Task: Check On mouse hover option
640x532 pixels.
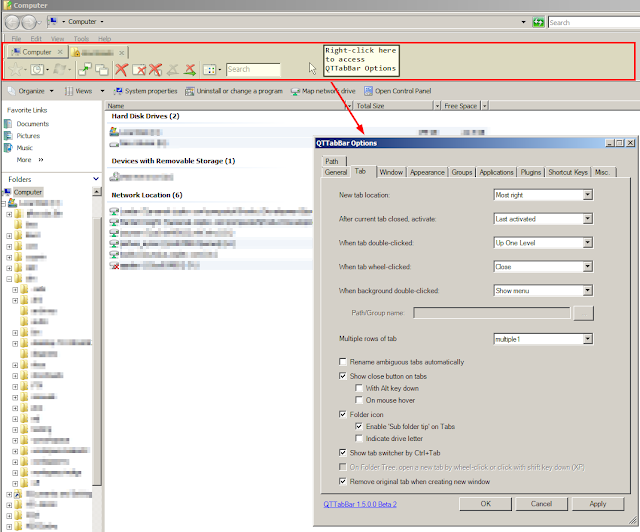Action: tap(359, 400)
